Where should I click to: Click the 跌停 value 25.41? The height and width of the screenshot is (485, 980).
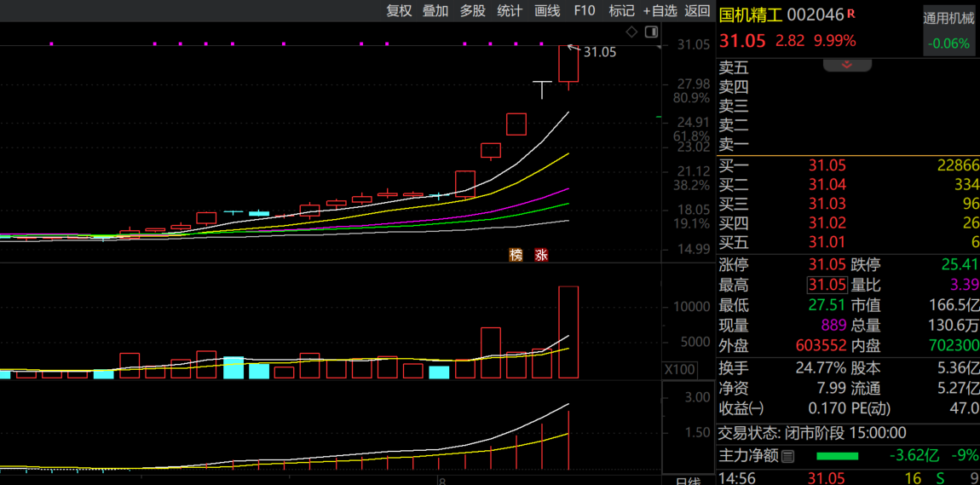pyautogui.click(x=961, y=265)
